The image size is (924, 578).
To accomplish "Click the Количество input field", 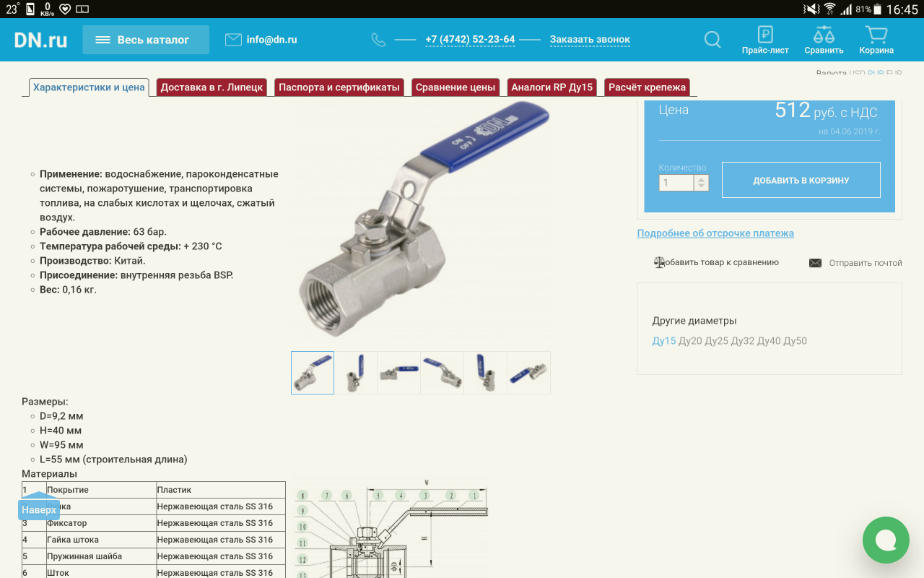I will pos(676,183).
